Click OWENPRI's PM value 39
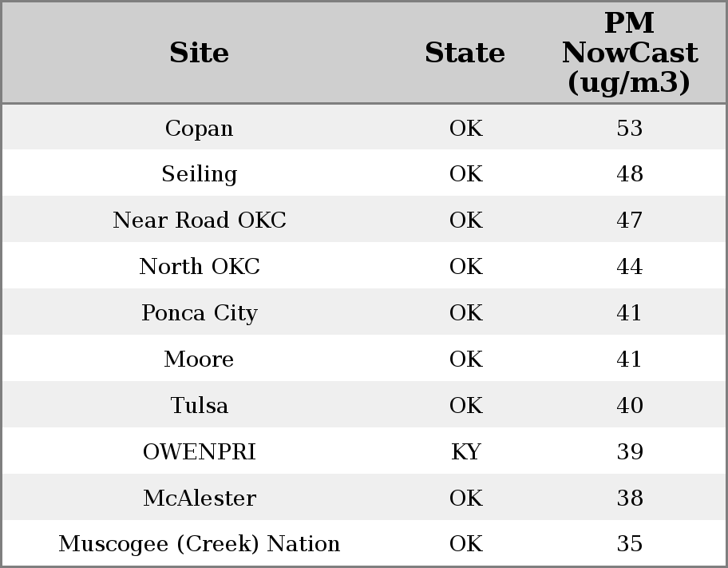728x568 pixels. [x=629, y=452]
